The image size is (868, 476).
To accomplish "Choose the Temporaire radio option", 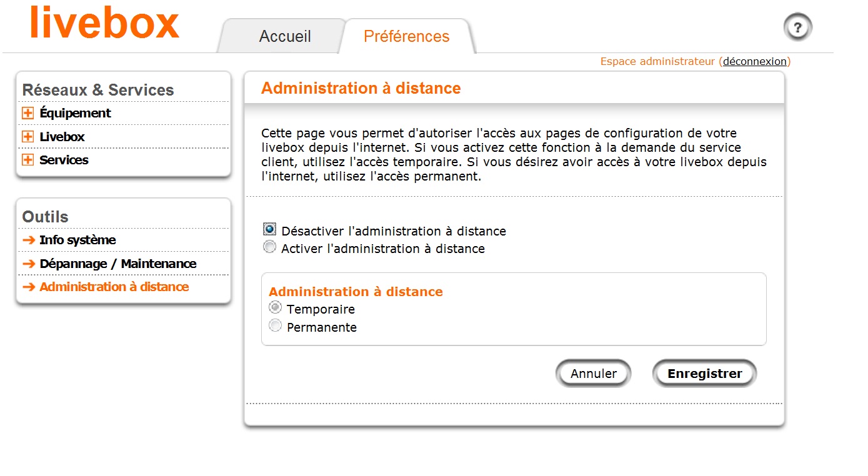I will [275, 308].
